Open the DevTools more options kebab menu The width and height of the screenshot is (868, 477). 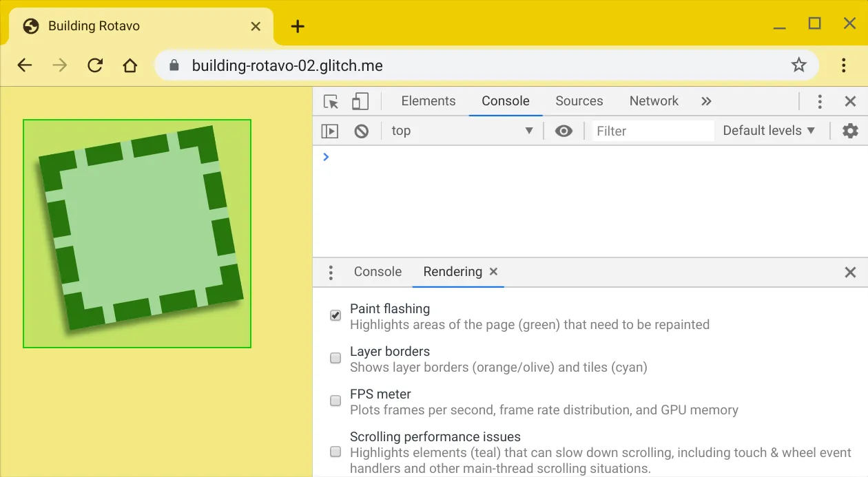click(x=820, y=100)
